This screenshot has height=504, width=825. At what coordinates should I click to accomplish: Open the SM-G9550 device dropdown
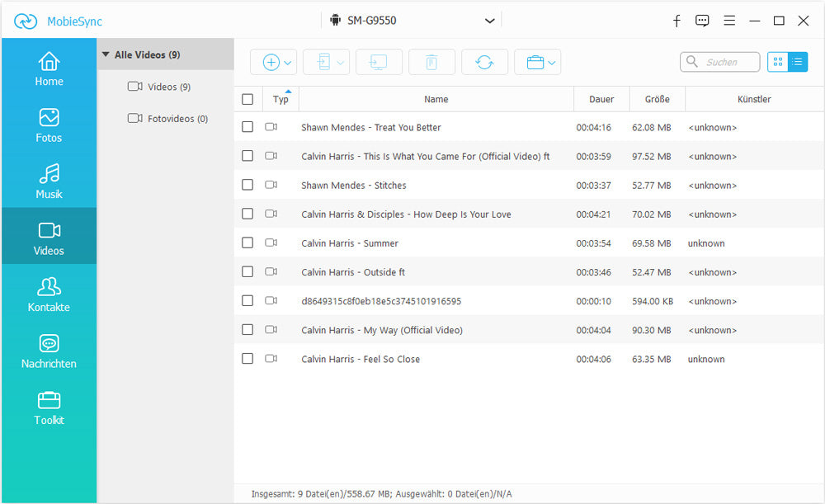411,21
